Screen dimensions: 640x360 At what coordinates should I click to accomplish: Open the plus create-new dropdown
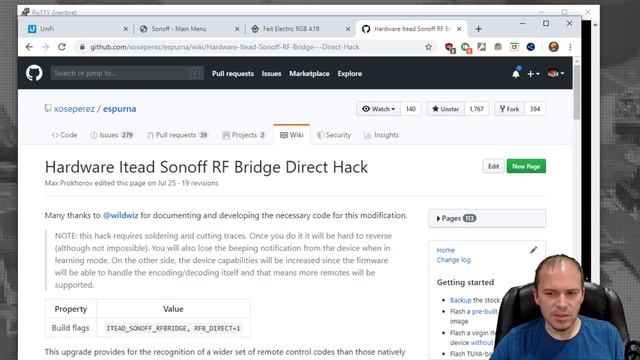point(533,73)
